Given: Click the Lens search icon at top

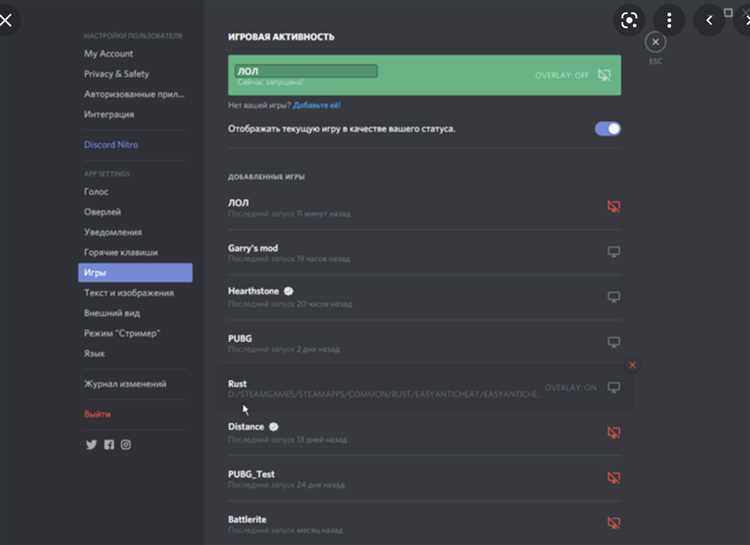Looking at the screenshot, I should (629, 20).
